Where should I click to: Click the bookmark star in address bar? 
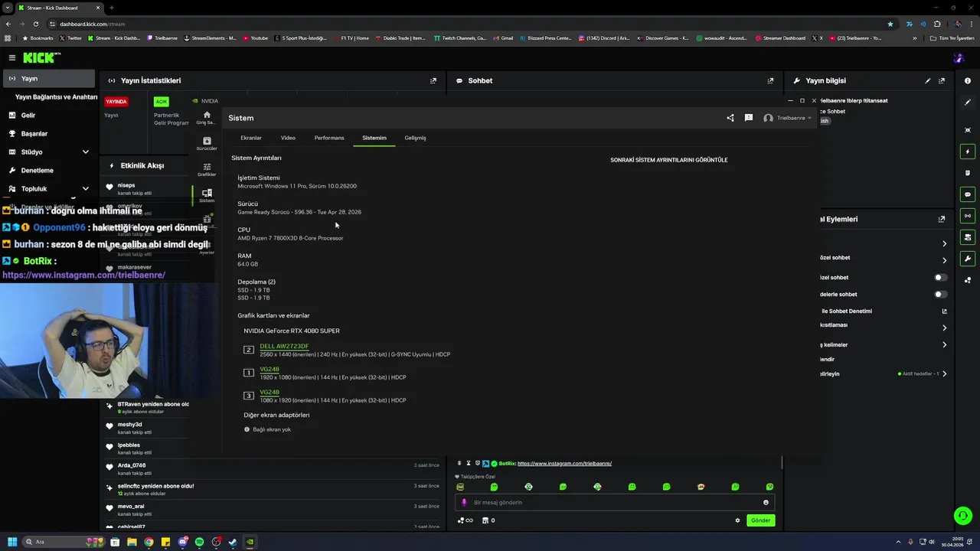pos(890,24)
